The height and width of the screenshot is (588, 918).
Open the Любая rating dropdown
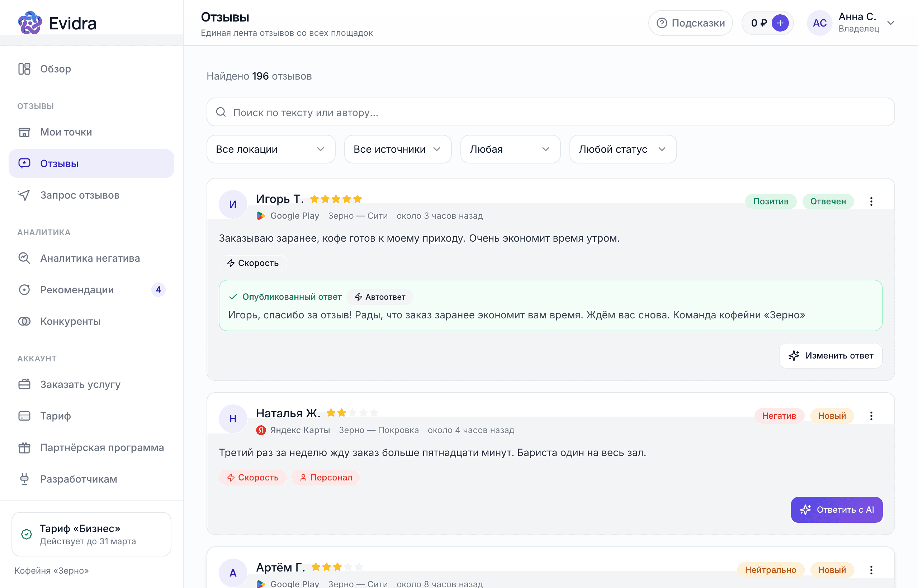click(510, 149)
